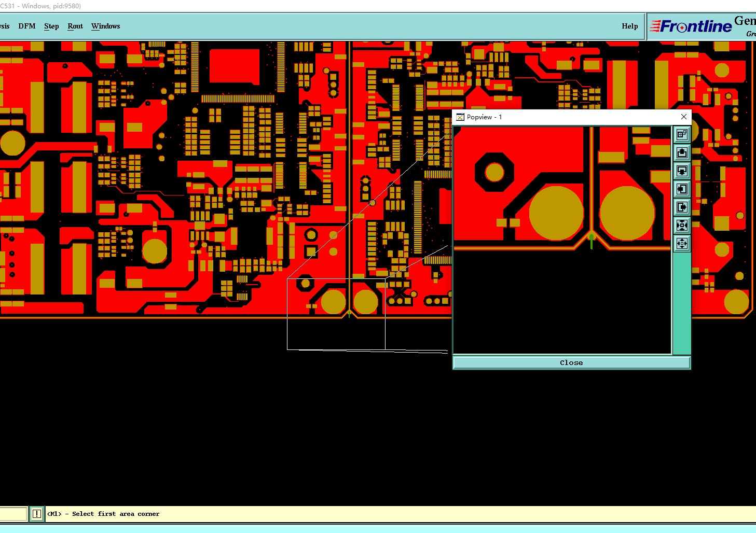Click the Popview title bar app icon
Image resolution: width=756 pixels, height=533 pixels.
coord(460,117)
